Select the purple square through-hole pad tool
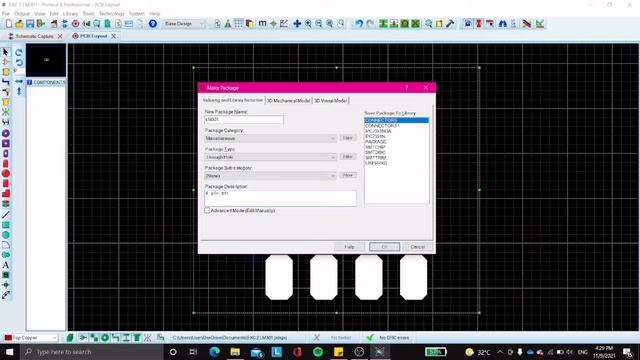The height and width of the screenshot is (360, 640). tap(6, 143)
